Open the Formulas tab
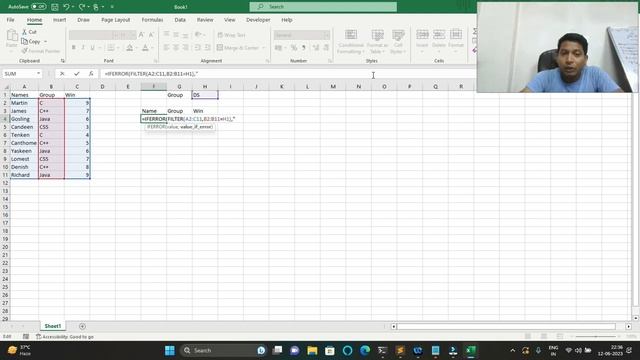 click(152, 20)
